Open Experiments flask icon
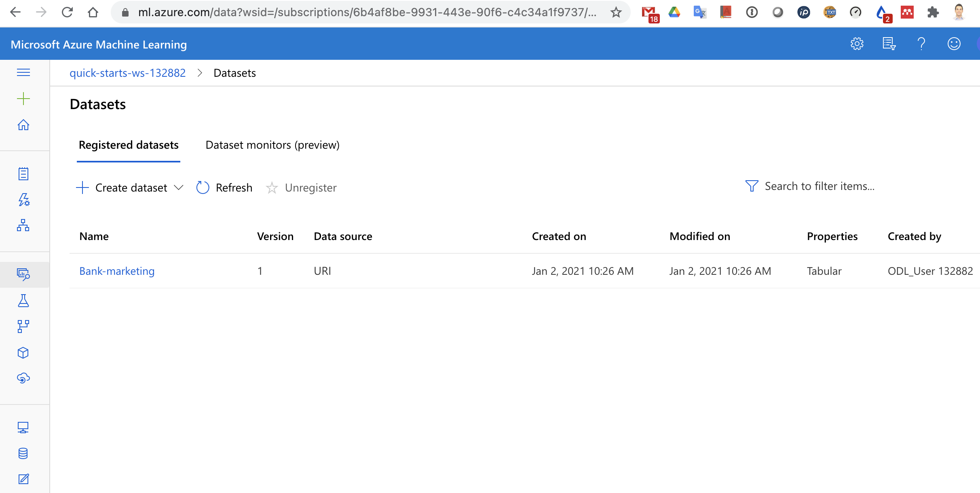The height and width of the screenshot is (493, 980). (23, 301)
